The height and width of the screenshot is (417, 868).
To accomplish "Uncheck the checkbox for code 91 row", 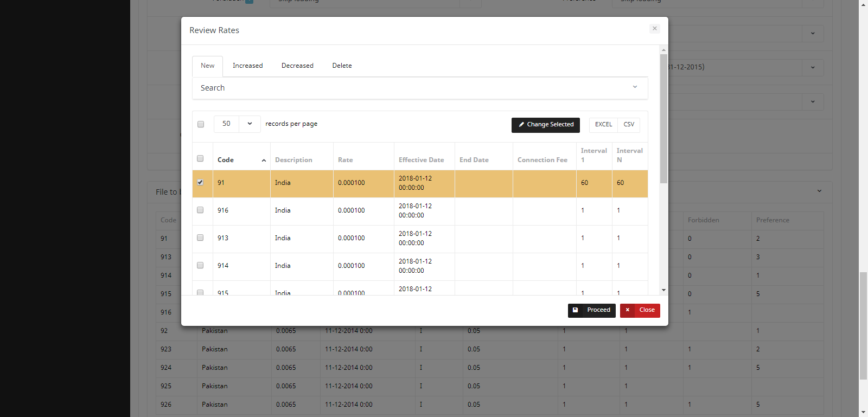I will click(x=200, y=182).
